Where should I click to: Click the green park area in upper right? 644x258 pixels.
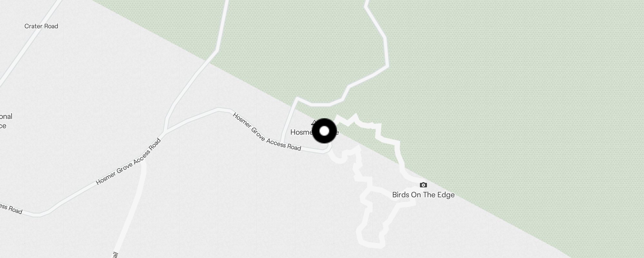click(x=515, y=81)
